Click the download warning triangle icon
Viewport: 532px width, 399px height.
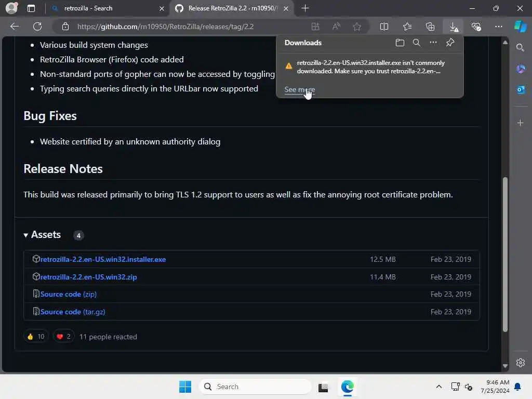pos(289,66)
